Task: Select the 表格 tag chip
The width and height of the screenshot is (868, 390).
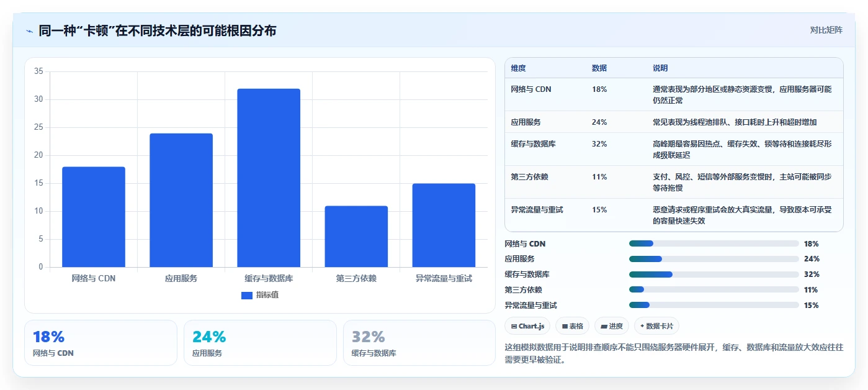Action: point(573,326)
